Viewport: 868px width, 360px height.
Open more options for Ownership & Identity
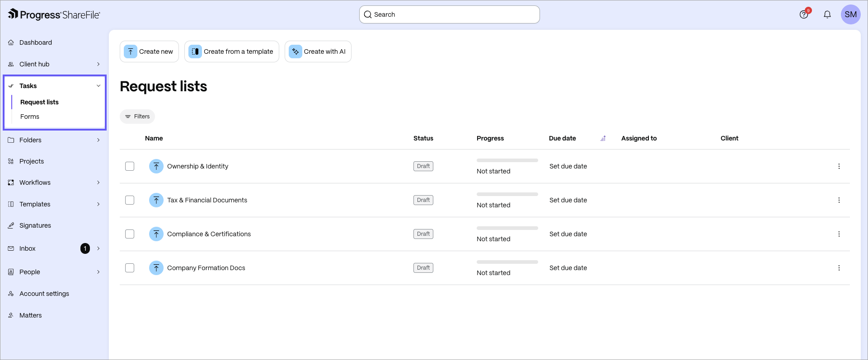point(839,166)
